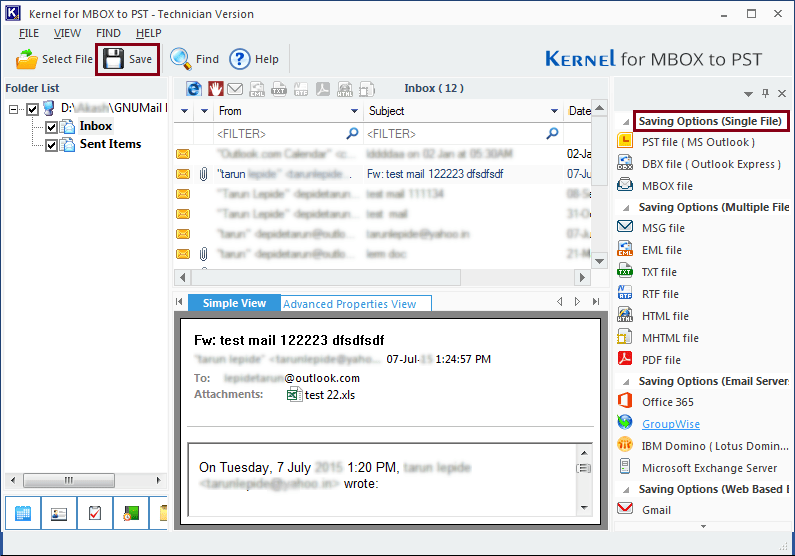This screenshot has width=795, height=556.
Task: Open contacts card icon in bottom bar
Action: pos(59,513)
